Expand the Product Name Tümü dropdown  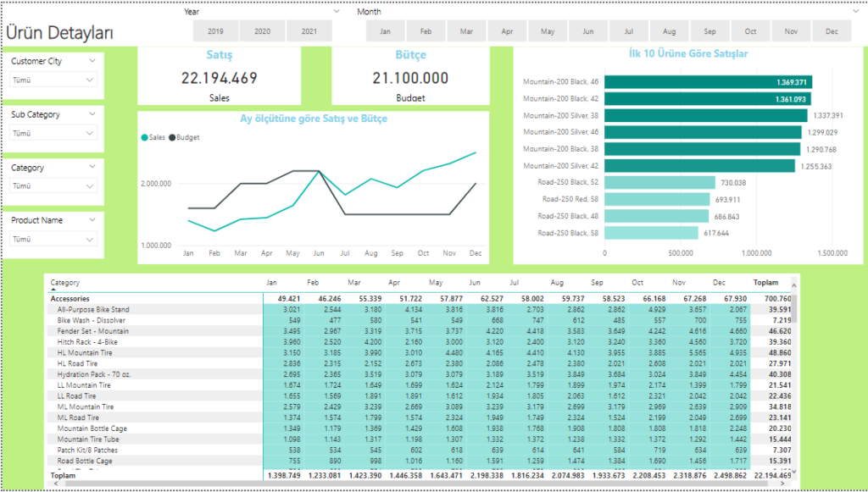pos(53,240)
